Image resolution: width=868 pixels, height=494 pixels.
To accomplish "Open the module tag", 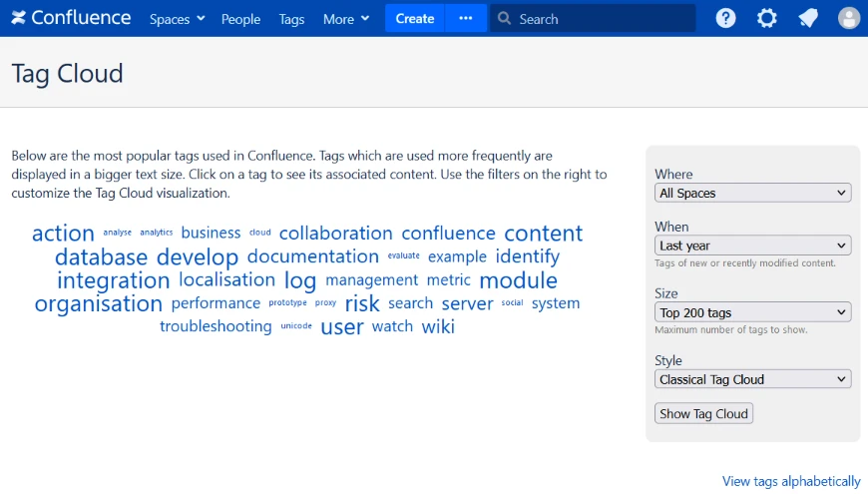I will click(518, 280).
